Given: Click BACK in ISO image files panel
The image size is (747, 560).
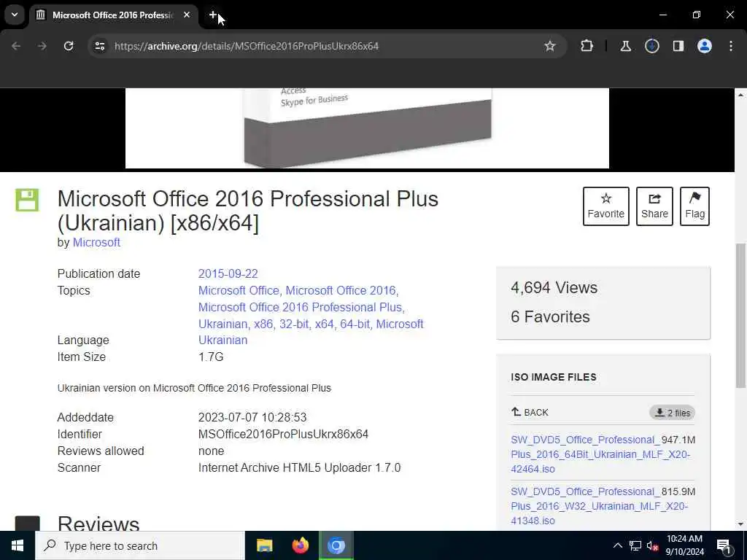Looking at the screenshot, I should tap(530, 412).
